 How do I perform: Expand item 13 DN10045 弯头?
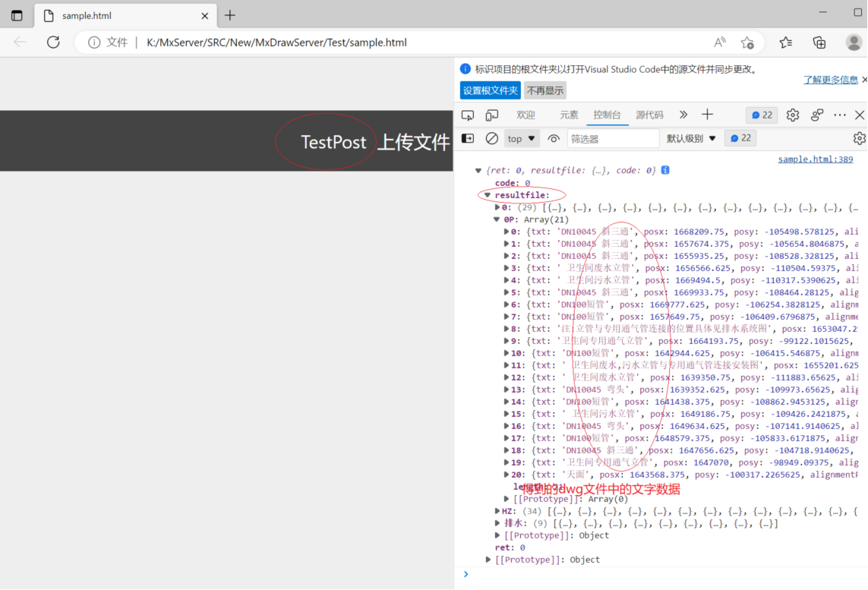506,390
